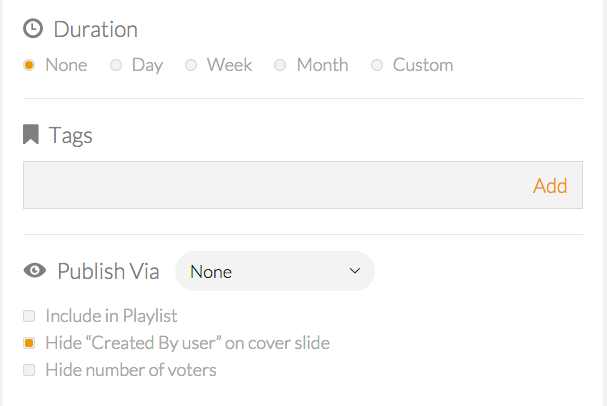Click the Duration section heading
Image resolution: width=607 pixels, height=406 pixels.
(96, 29)
